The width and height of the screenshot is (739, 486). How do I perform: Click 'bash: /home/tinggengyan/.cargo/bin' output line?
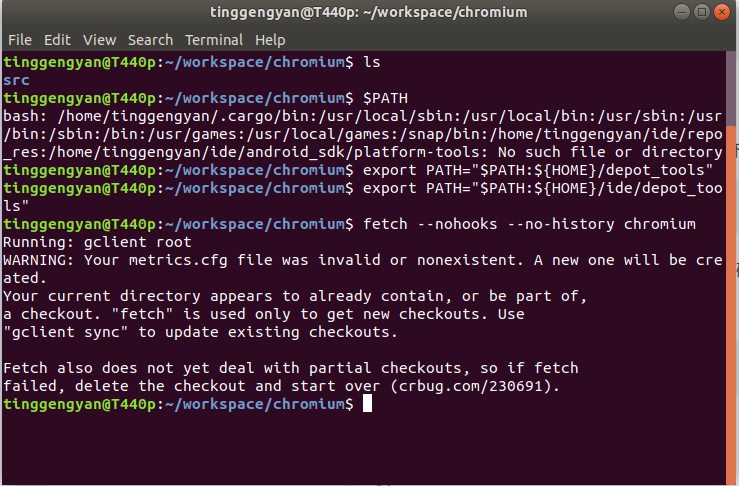[363, 134]
